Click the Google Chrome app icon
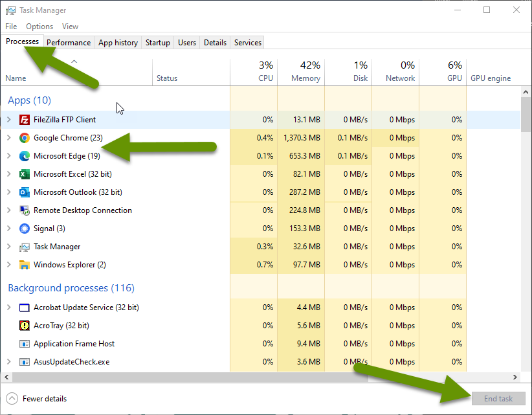 click(x=23, y=138)
